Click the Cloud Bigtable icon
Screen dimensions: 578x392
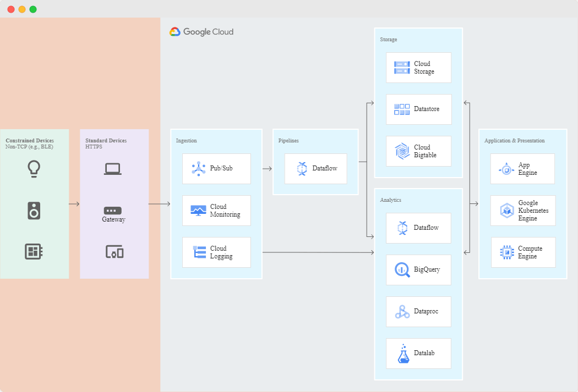[402, 151]
